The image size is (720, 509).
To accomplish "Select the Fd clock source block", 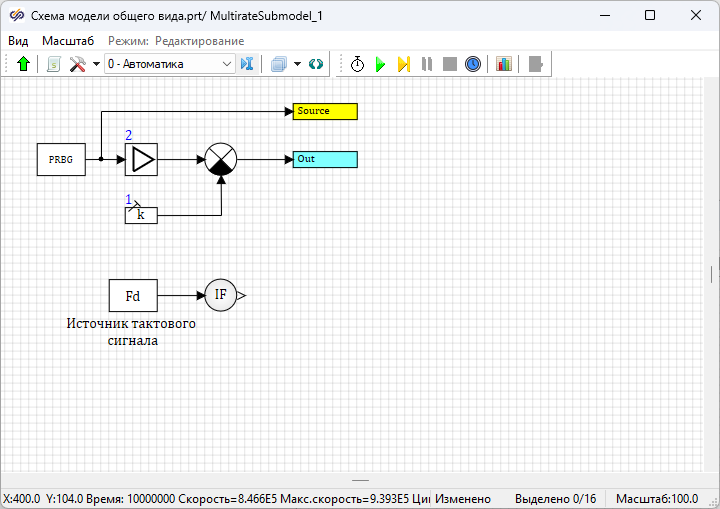I will coord(133,296).
